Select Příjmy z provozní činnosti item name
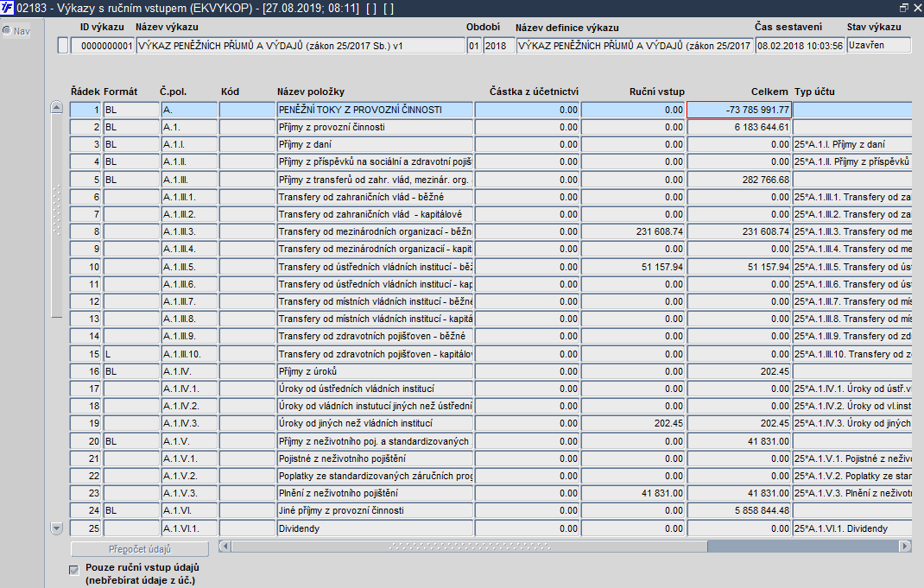Viewport: 924px width, 588px height. [375, 127]
